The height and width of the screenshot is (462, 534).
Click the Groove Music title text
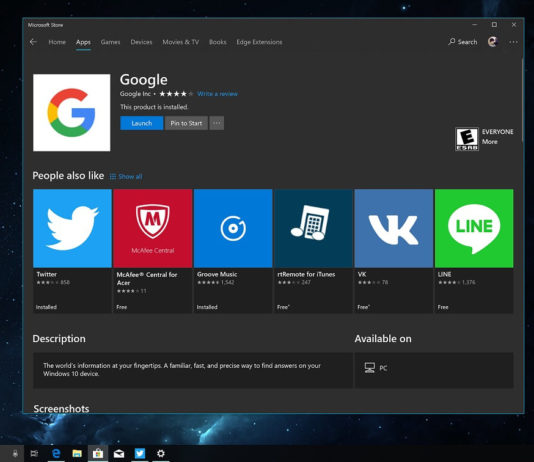(217, 274)
